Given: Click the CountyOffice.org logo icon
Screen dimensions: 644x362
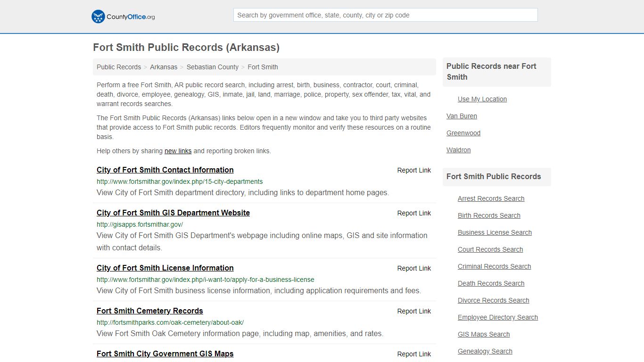Looking at the screenshot, I should [98, 16].
